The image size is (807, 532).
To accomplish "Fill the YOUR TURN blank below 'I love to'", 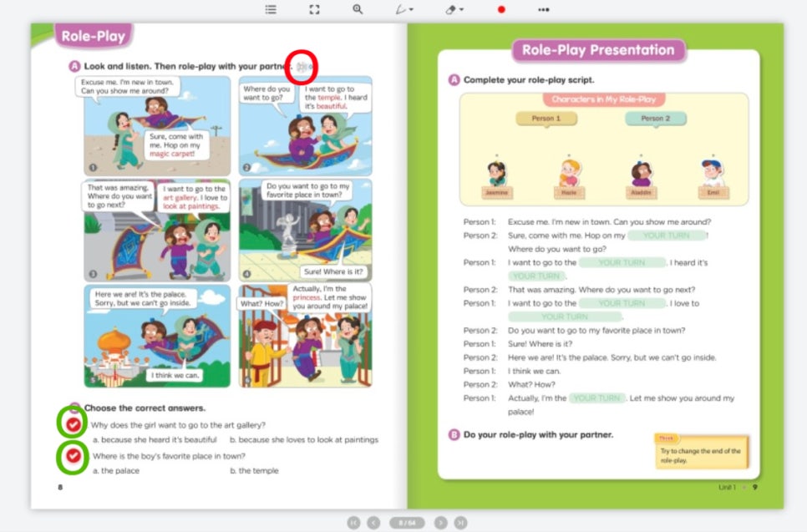I will [565, 317].
